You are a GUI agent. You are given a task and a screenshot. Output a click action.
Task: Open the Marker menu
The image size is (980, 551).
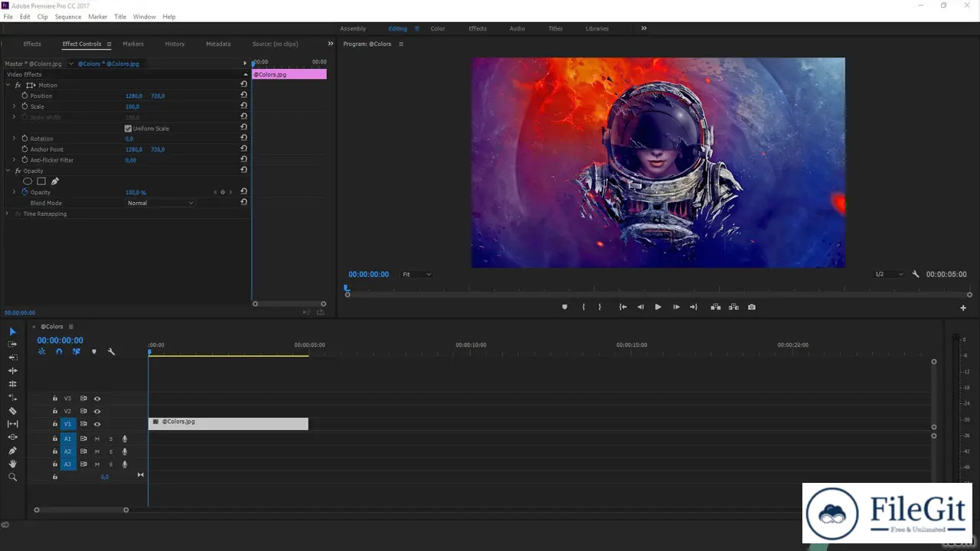[98, 16]
